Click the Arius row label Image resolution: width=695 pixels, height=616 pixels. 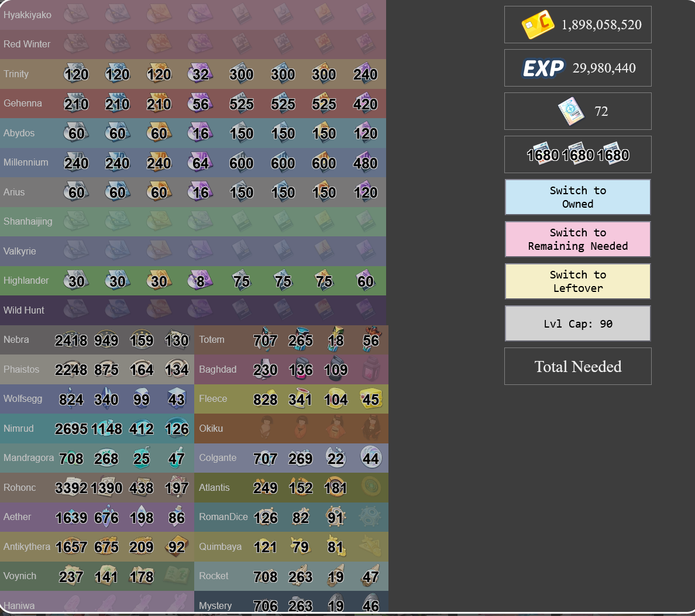tap(14, 192)
